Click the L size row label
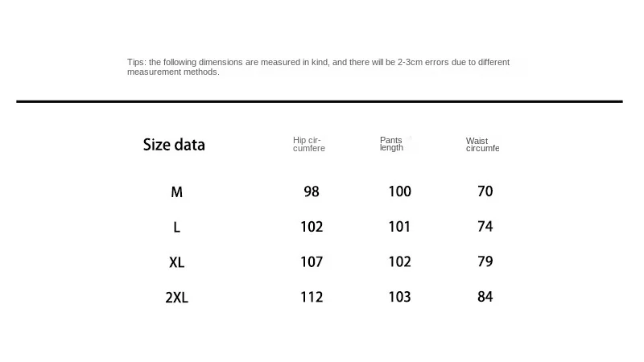Image resolution: width=644 pixels, height=362 pixels. (176, 227)
